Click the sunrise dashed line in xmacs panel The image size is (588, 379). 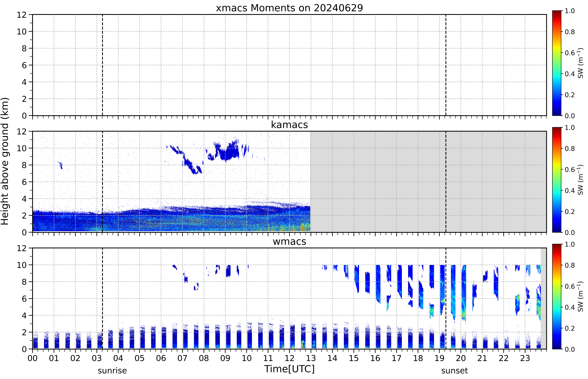(x=102, y=65)
